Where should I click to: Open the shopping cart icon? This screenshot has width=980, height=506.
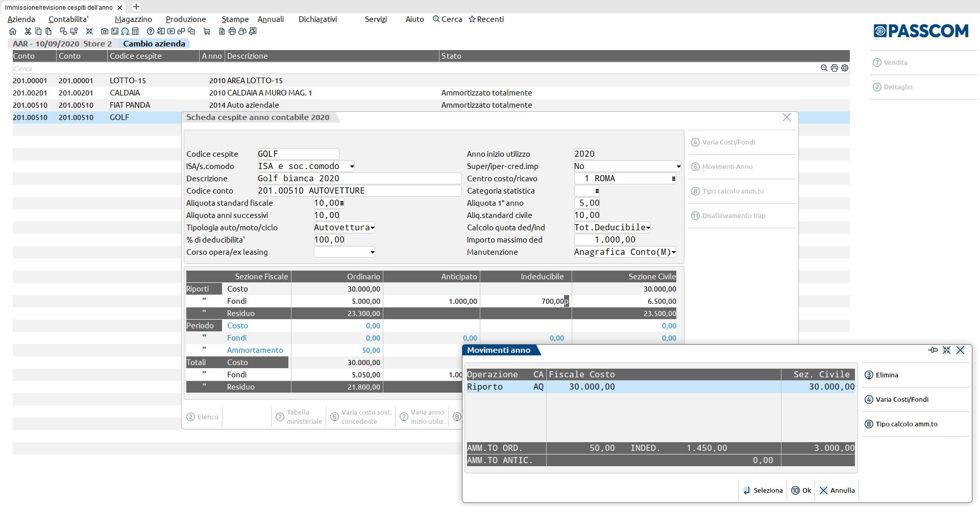[x=207, y=31]
